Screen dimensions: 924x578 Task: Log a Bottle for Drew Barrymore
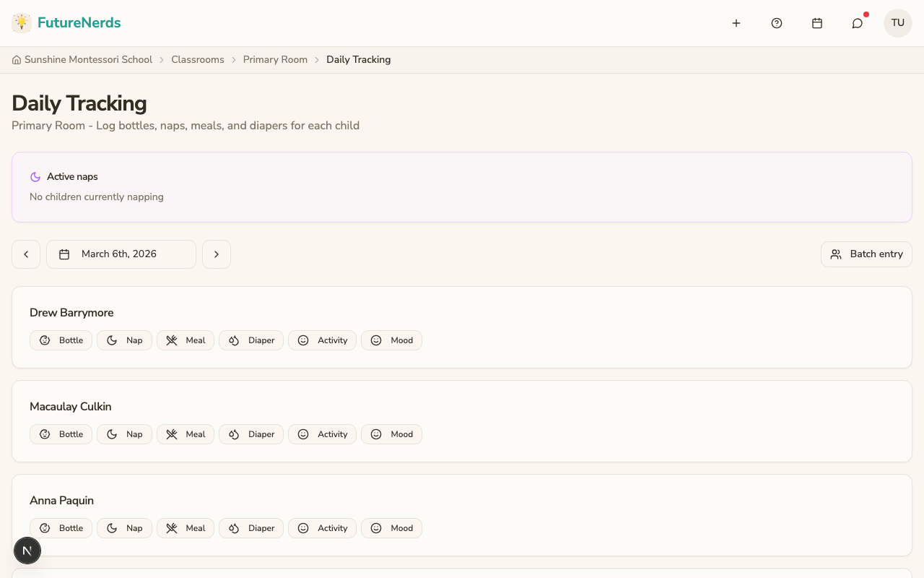click(61, 340)
